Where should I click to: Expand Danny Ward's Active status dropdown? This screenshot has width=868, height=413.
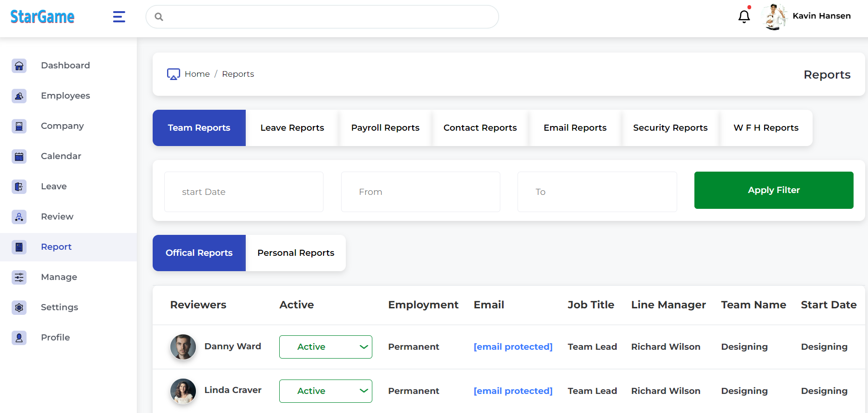click(x=325, y=347)
